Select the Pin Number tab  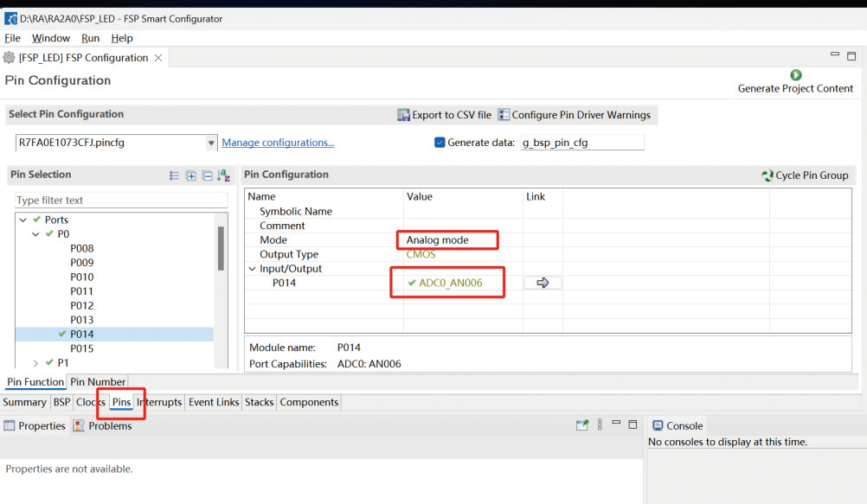point(98,382)
